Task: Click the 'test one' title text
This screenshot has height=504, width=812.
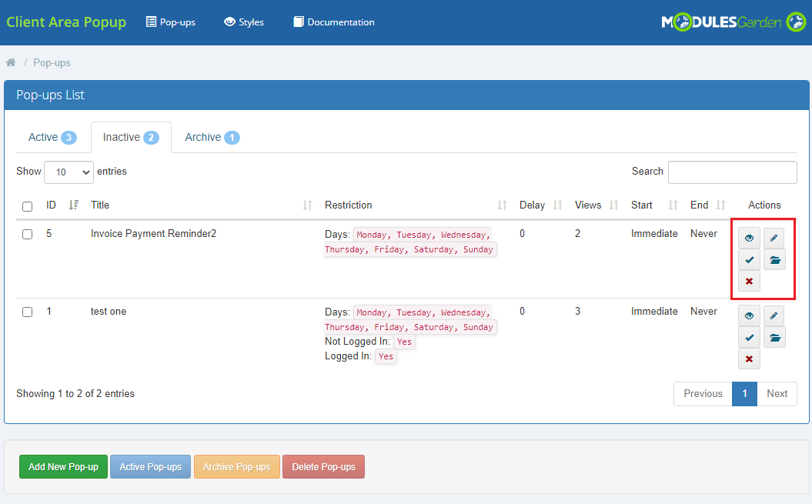Action: pyautogui.click(x=109, y=312)
